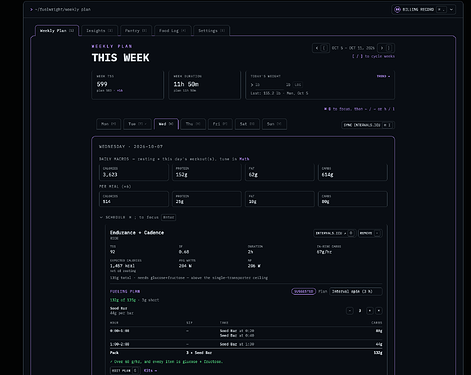Open the Pantry tab
The image size is (471, 375).
(x=136, y=31)
